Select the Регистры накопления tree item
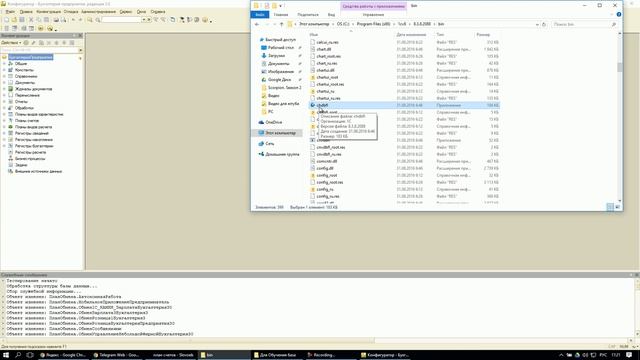Screen dimensions: 640x360 pos(33,140)
